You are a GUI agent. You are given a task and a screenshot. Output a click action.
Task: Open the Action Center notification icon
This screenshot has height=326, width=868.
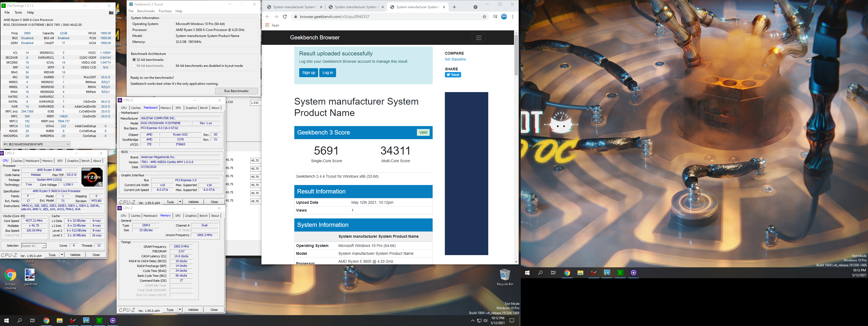pos(512,321)
